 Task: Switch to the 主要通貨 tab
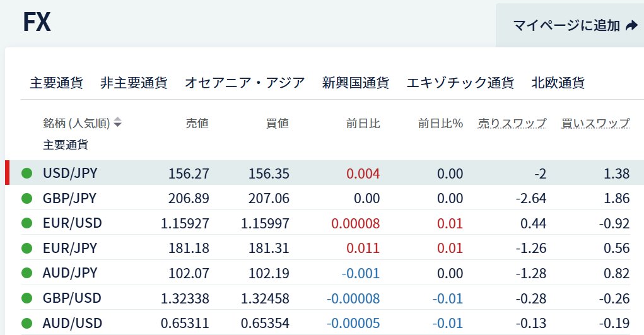click(56, 83)
